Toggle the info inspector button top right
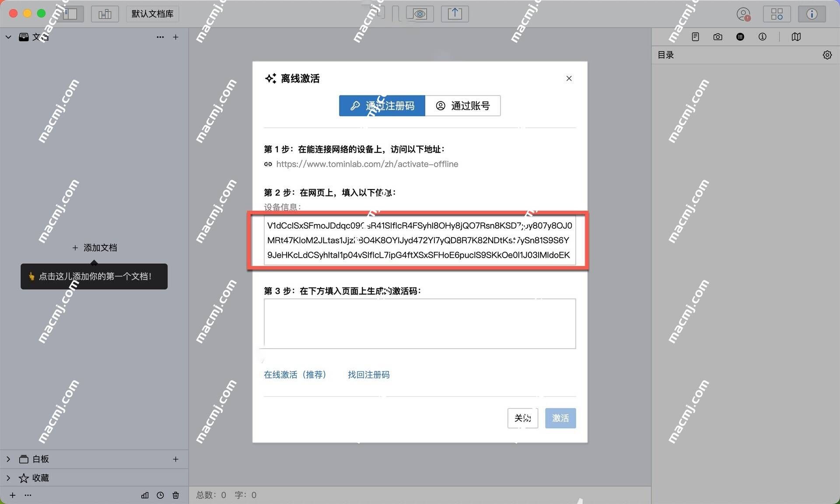This screenshot has width=840, height=504. click(x=812, y=14)
